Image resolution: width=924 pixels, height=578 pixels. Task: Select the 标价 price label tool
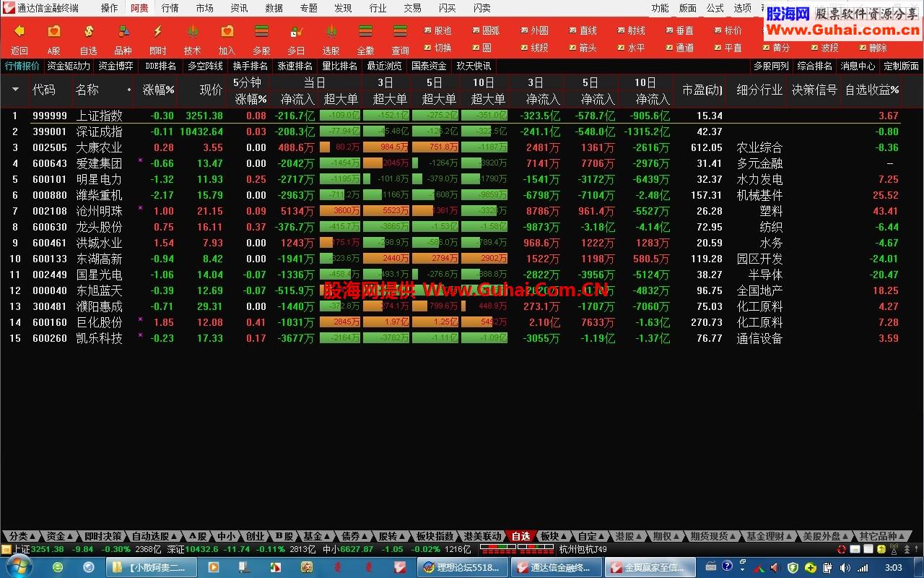728,30
